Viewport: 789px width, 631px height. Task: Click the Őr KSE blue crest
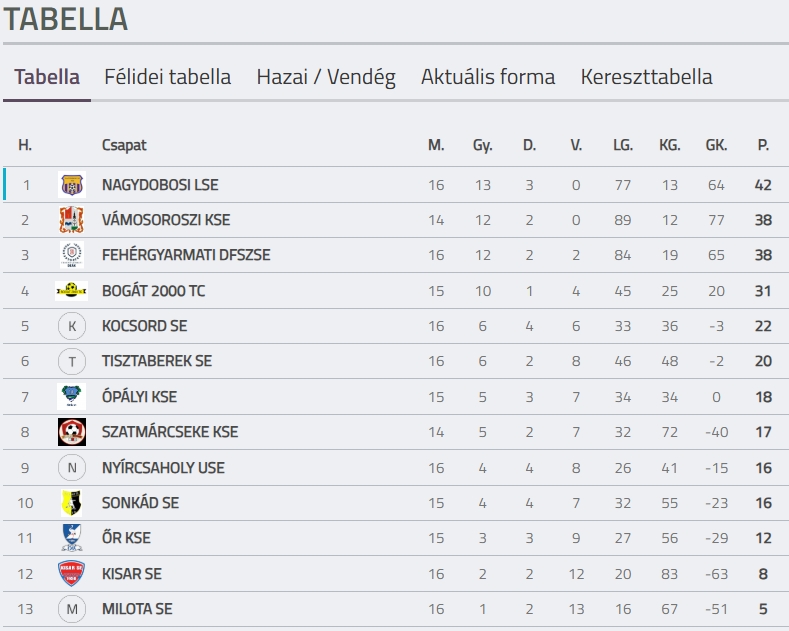coord(71,538)
